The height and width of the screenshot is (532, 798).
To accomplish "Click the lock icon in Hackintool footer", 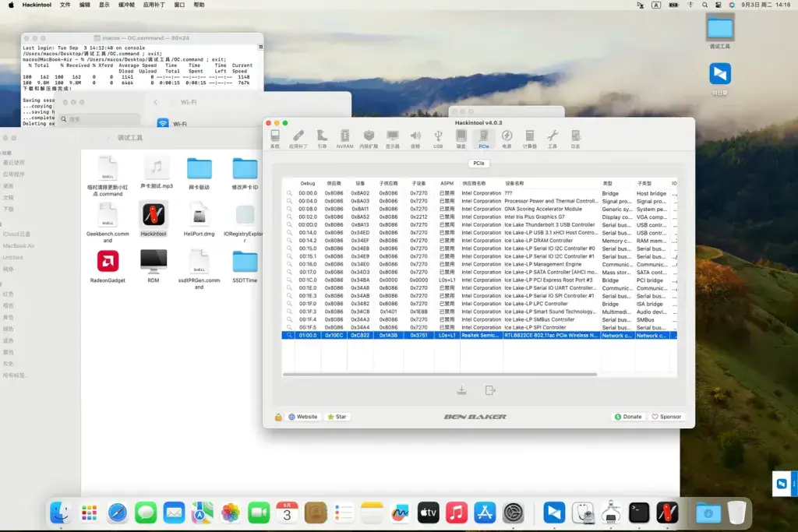I will (x=278, y=417).
